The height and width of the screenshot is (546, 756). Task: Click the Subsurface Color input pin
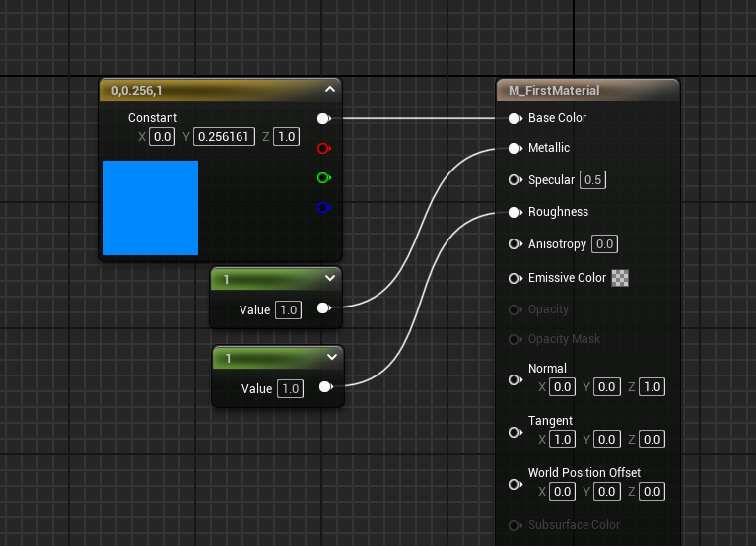515,525
